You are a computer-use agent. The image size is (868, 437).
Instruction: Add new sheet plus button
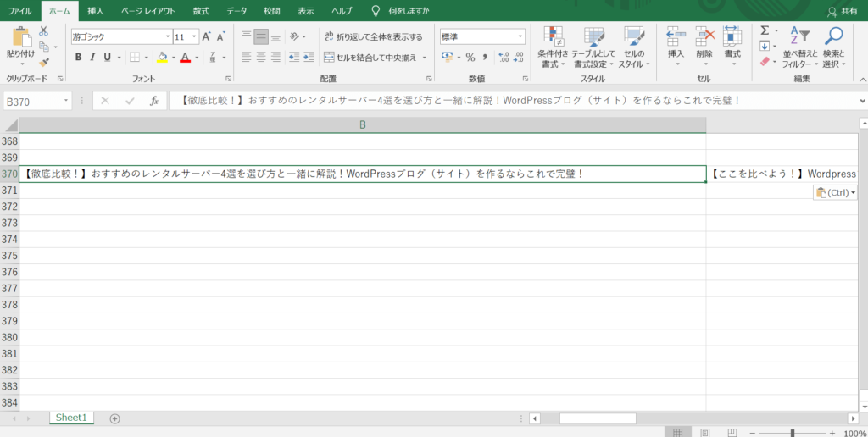114,418
